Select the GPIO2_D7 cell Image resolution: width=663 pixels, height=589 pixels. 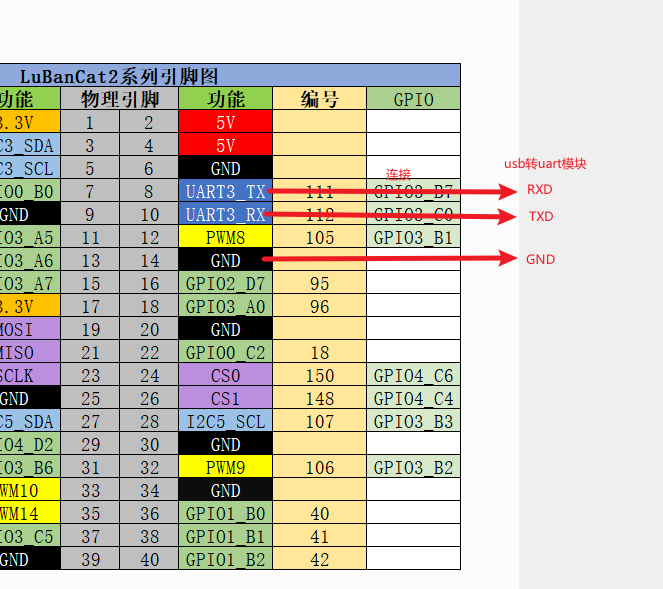click(x=225, y=283)
